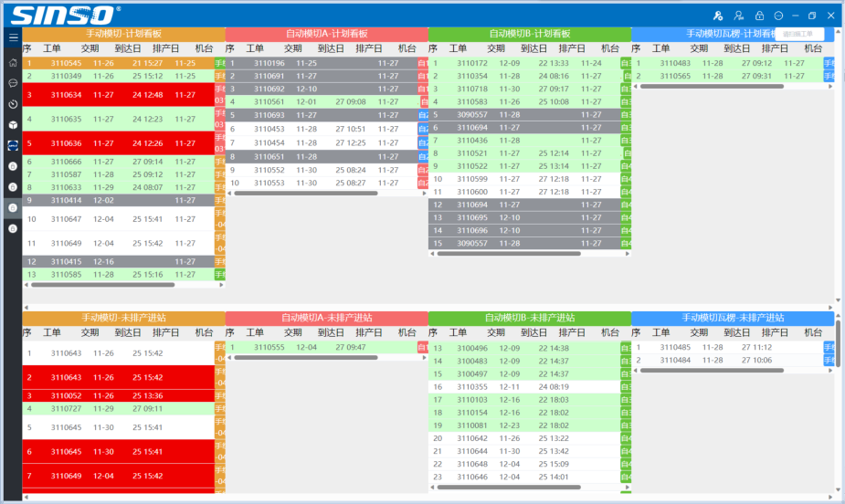Sort by 交期 column in 自动模切A-计划看板
Viewport: 845px width, 504px height.
[x=292, y=48]
